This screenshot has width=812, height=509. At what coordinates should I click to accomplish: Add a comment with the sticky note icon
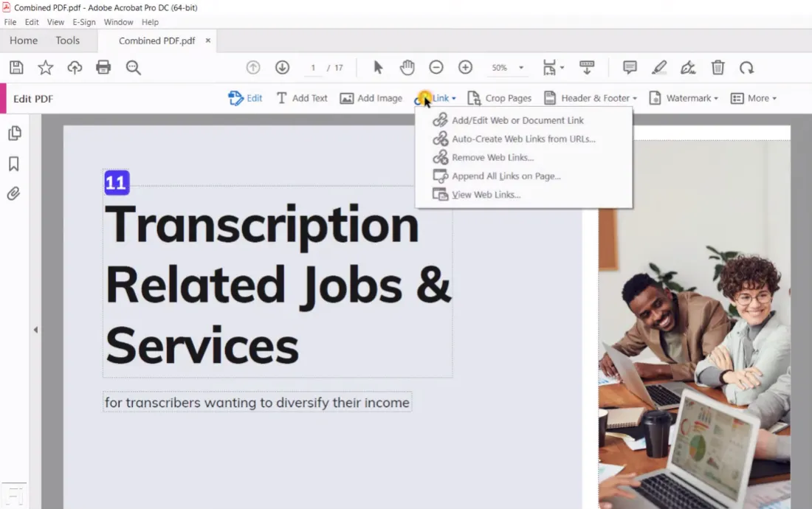[x=630, y=67]
